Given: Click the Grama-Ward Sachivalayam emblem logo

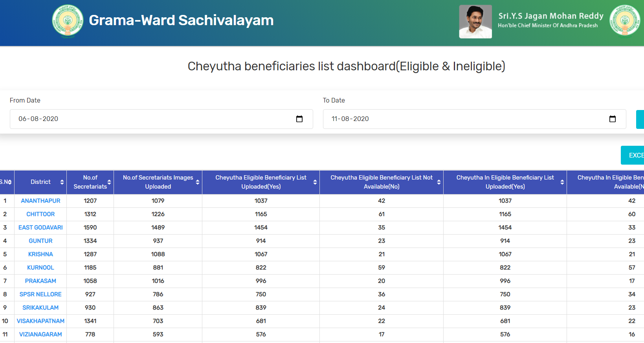Looking at the screenshot, I should (x=68, y=21).
